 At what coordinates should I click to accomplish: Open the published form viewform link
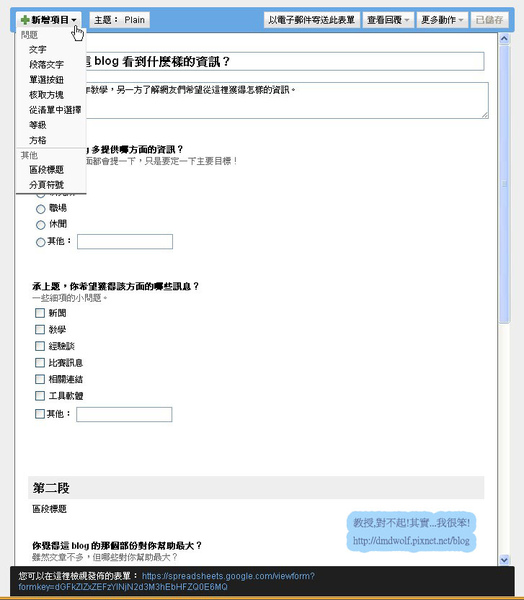click(167, 581)
